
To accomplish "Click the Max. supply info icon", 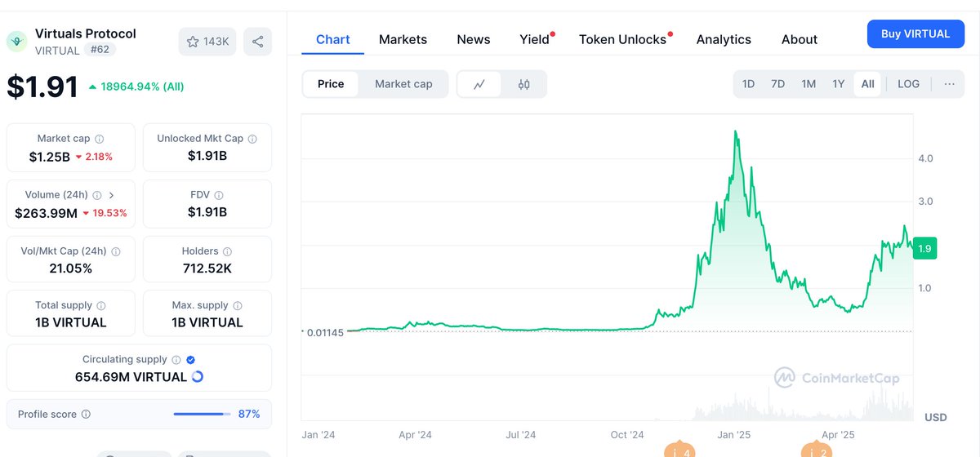I will [238, 305].
